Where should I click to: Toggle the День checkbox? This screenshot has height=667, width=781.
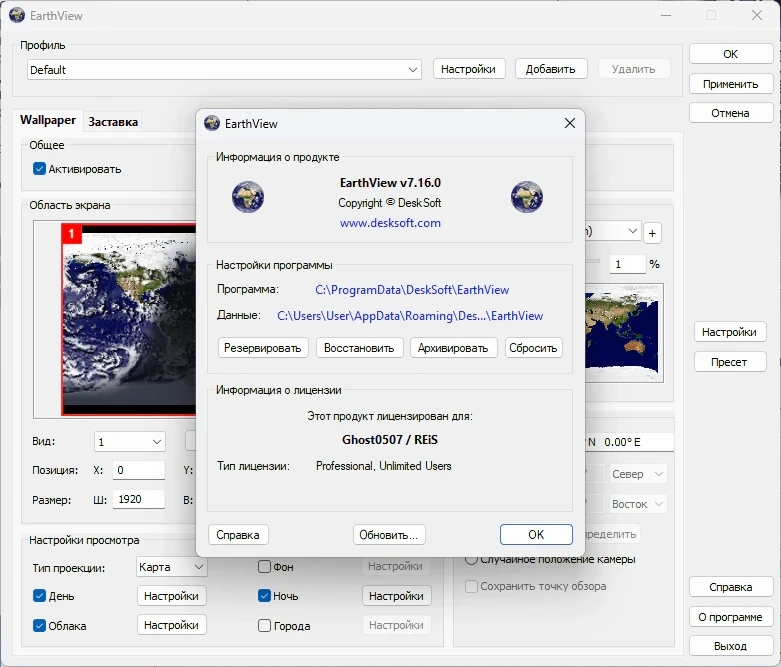pos(39,596)
